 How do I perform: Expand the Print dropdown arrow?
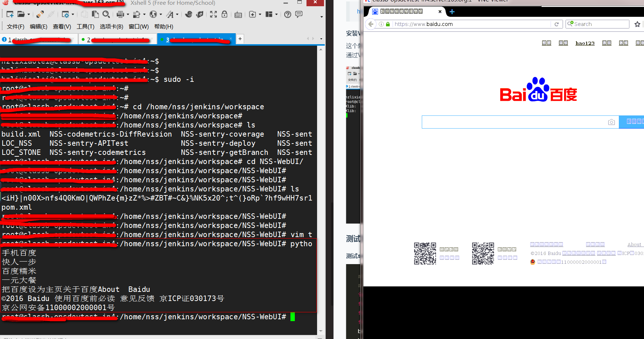pos(128,15)
